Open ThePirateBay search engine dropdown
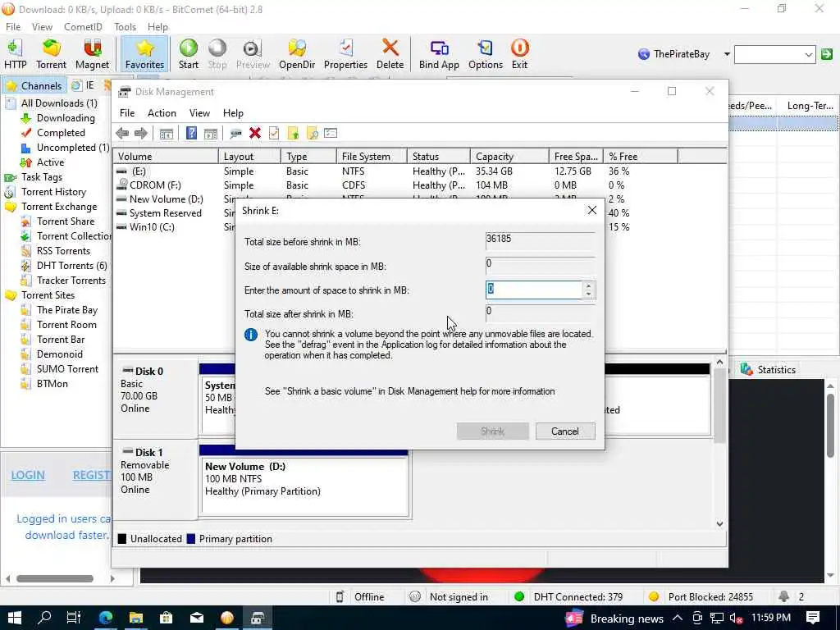840x630 pixels. 727,54
